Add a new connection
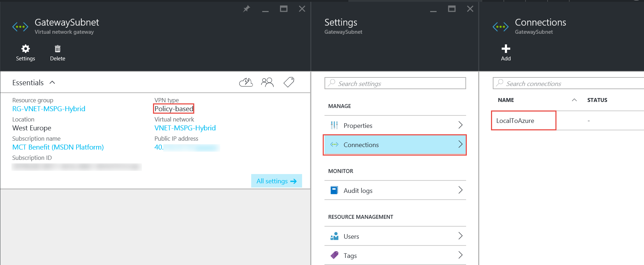644x265 pixels. click(506, 53)
